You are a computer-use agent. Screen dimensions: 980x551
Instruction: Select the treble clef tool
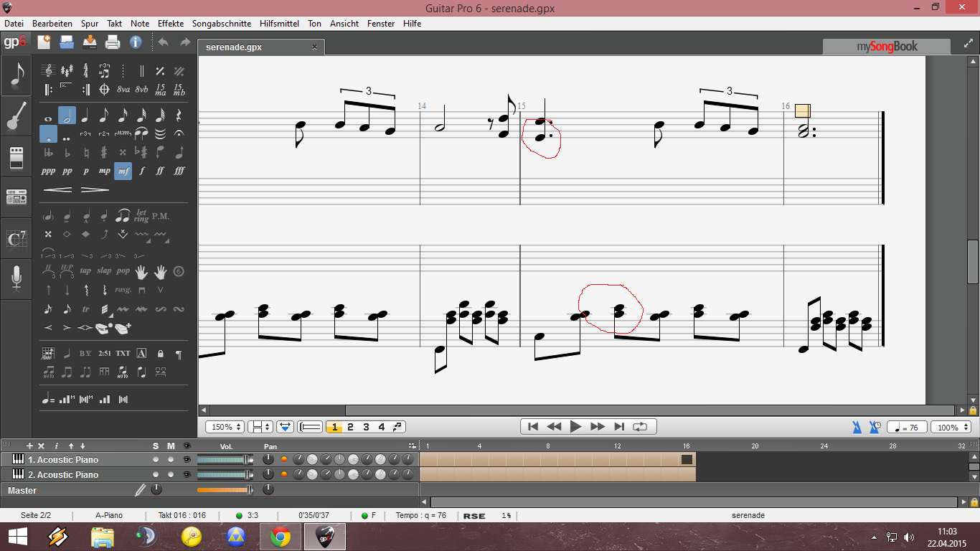pos(48,71)
